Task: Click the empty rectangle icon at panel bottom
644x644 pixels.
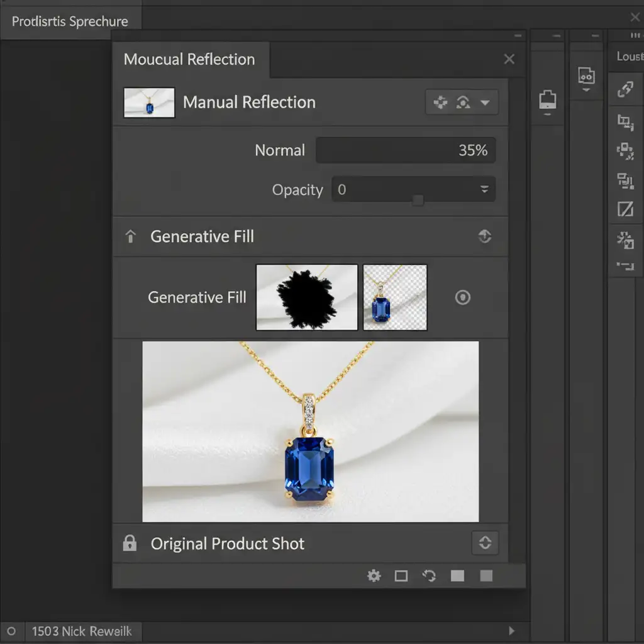Action: point(401,575)
